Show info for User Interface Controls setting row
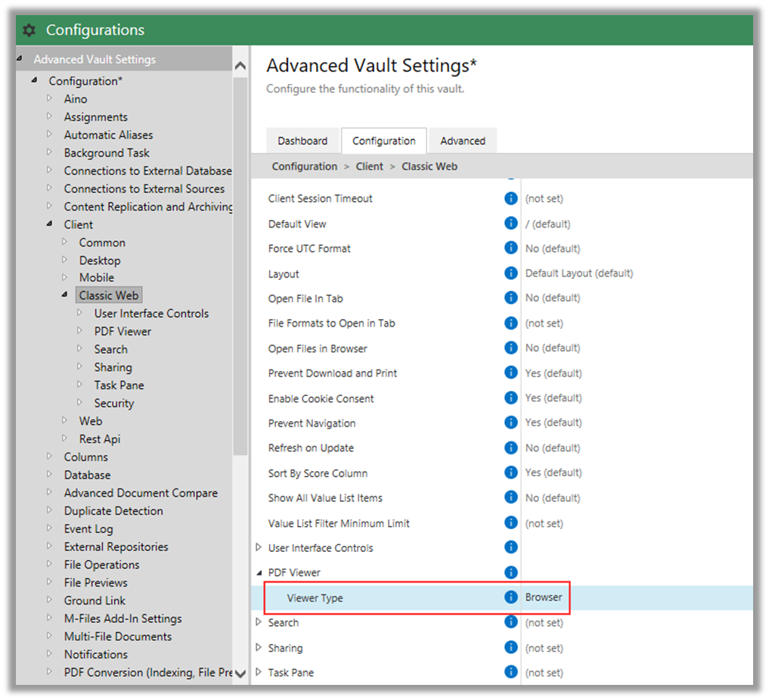Viewport: 769px width, 700px height. tap(510, 547)
